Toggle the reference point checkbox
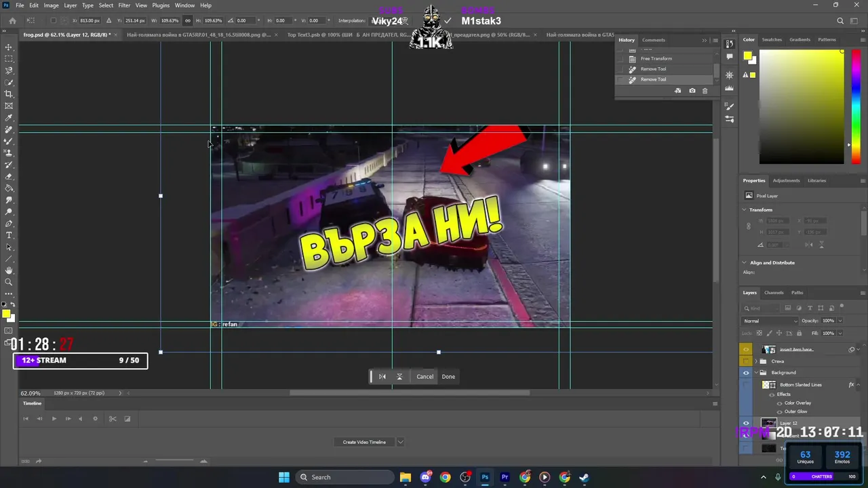Screen dimensions: 868x488 click(x=53, y=21)
